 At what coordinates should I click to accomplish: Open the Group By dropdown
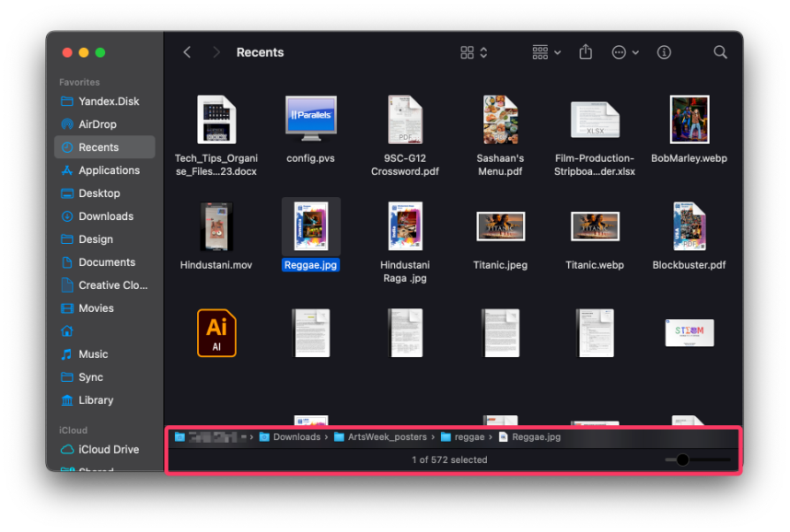pyautogui.click(x=546, y=52)
